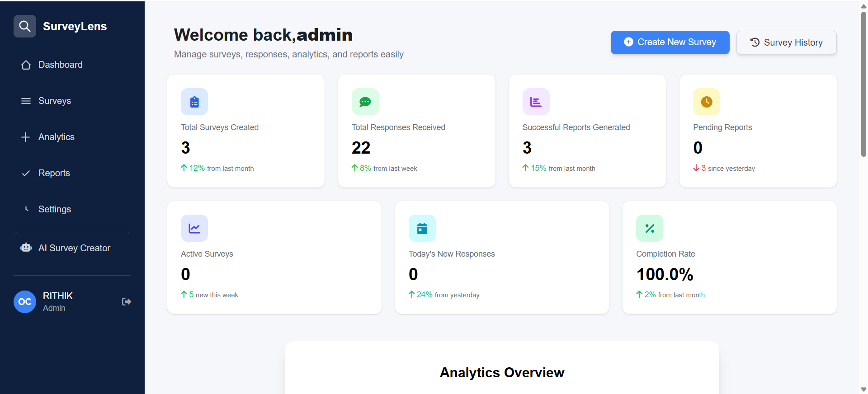Click the page's vertical scrollbar thumb

[x=863, y=84]
